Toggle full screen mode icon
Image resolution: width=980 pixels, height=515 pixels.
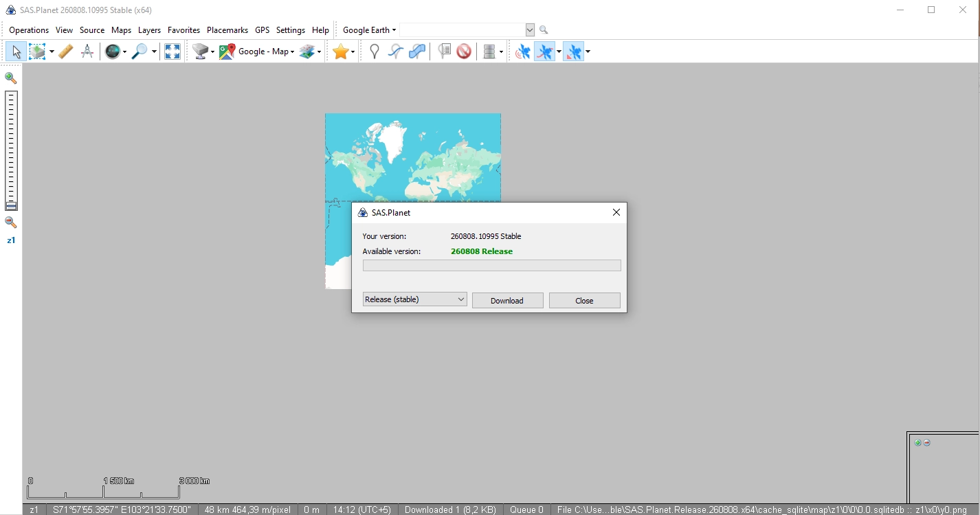point(172,51)
